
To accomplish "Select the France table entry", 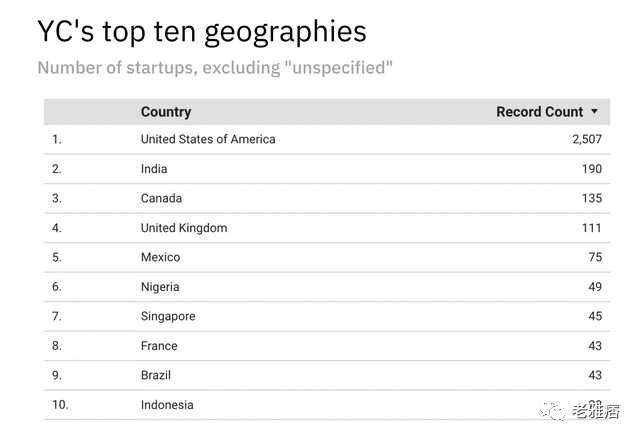I will coord(159,346).
